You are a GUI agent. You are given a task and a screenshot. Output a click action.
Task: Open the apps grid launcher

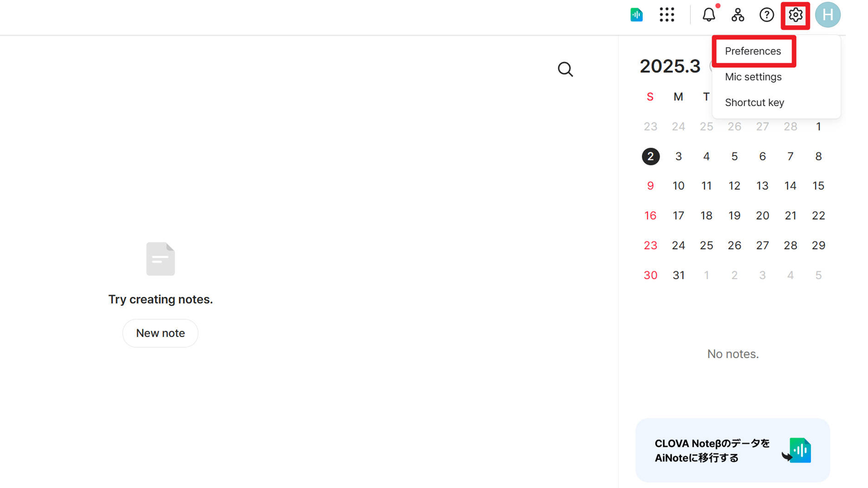667,15
